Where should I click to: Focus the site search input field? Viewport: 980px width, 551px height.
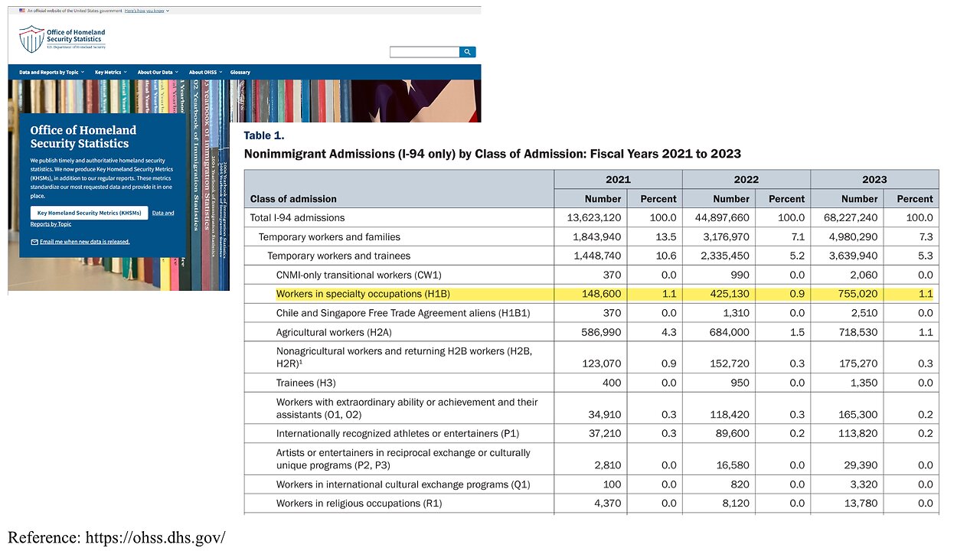point(425,52)
